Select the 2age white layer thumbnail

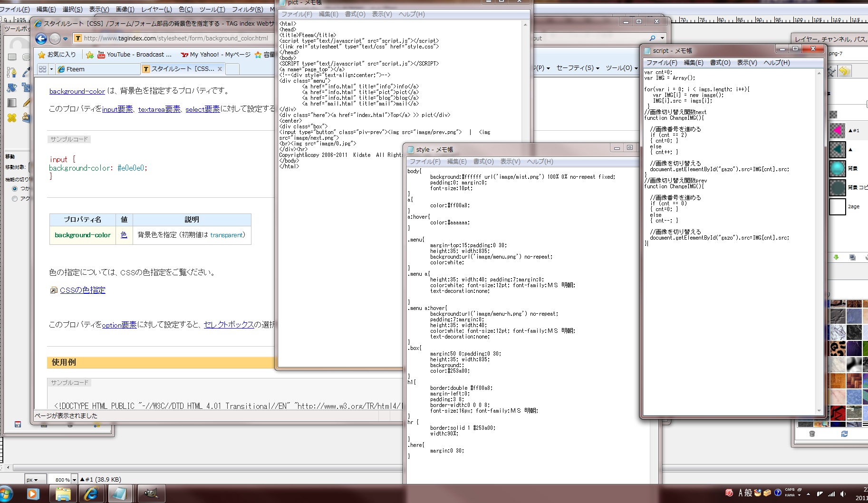pyautogui.click(x=838, y=206)
